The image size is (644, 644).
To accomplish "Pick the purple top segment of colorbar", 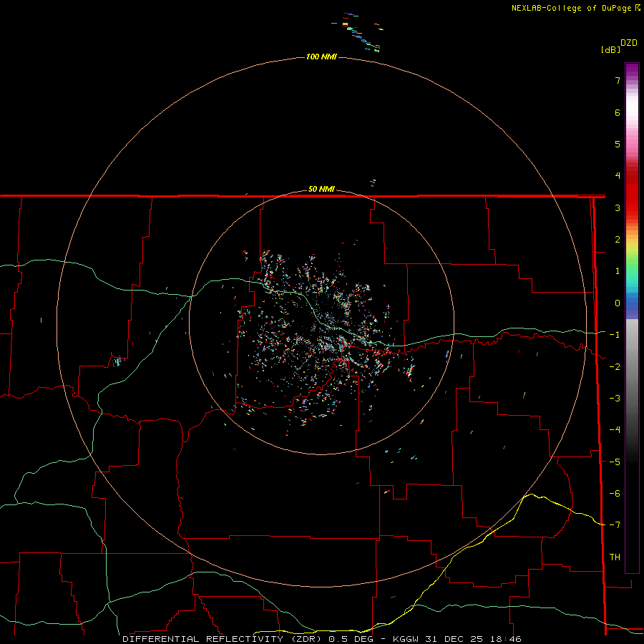I will (x=632, y=70).
